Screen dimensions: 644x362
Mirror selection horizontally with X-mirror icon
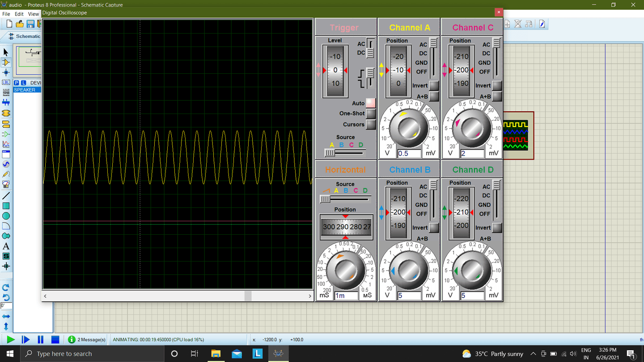click(x=6, y=316)
